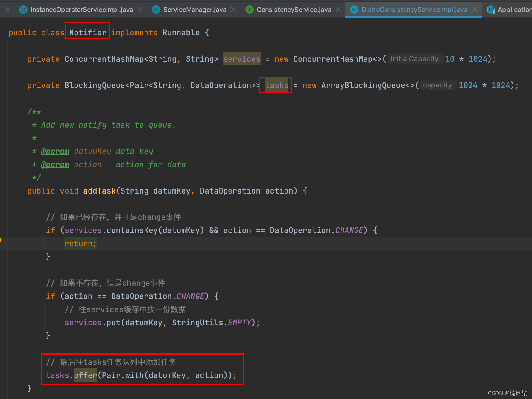Close the DistroConsistencyServiceImpl.java tab
Image resolution: width=532 pixels, height=399 pixels.
click(x=475, y=10)
